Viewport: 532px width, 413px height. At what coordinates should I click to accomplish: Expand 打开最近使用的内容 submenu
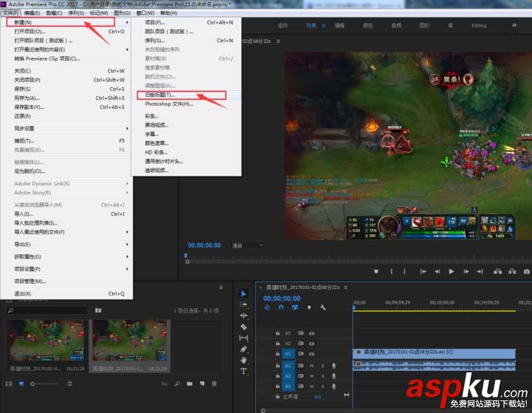pyautogui.click(x=66, y=50)
